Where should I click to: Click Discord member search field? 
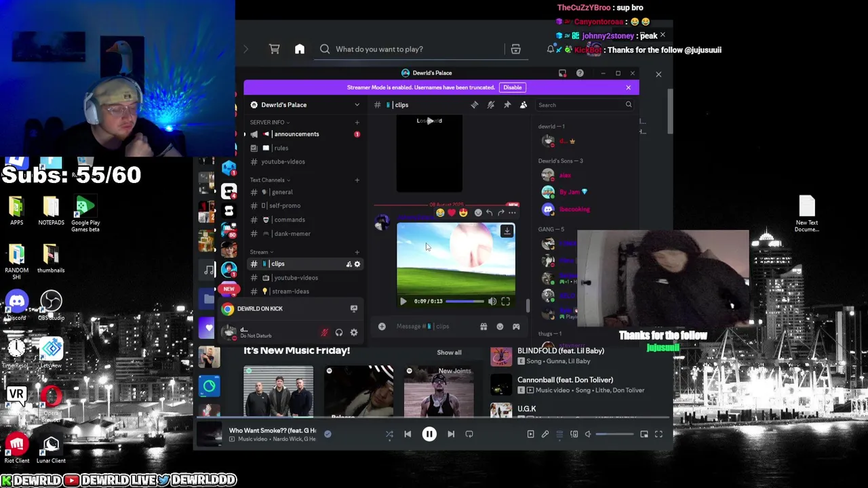coord(585,105)
